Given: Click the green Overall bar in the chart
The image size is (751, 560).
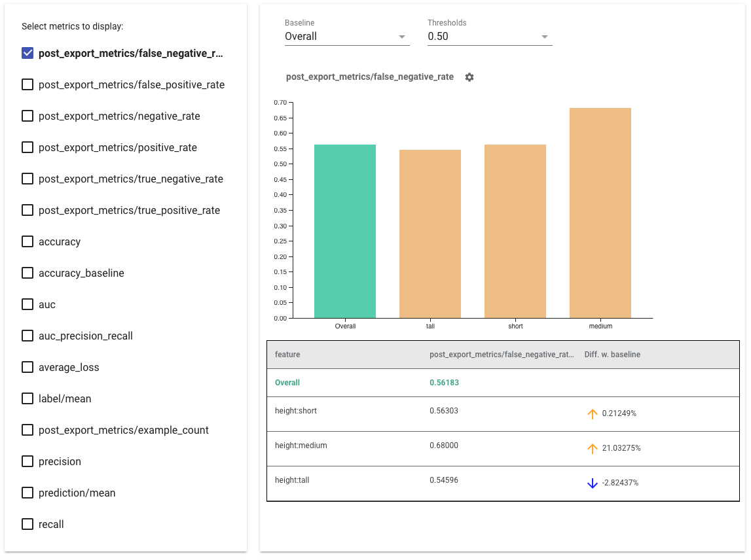Looking at the screenshot, I should (x=345, y=229).
